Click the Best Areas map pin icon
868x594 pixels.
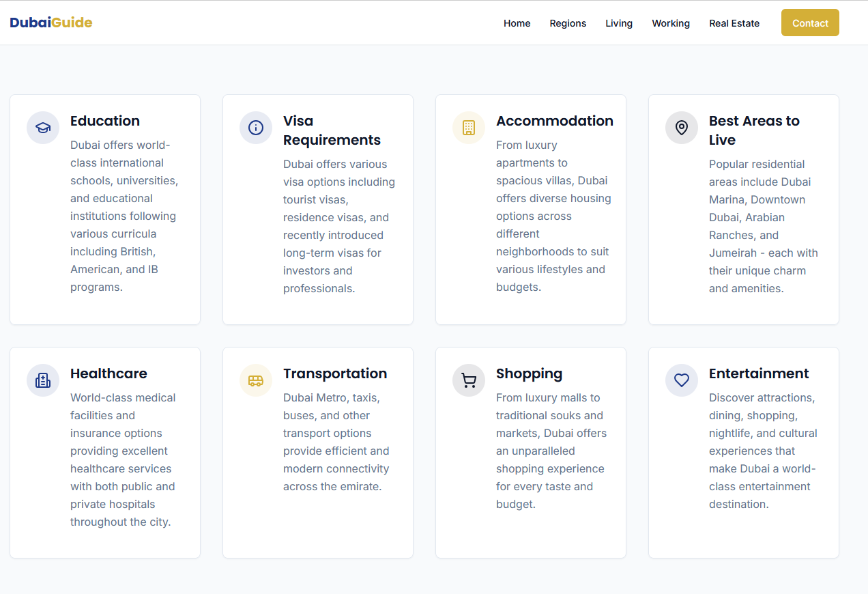coord(682,128)
